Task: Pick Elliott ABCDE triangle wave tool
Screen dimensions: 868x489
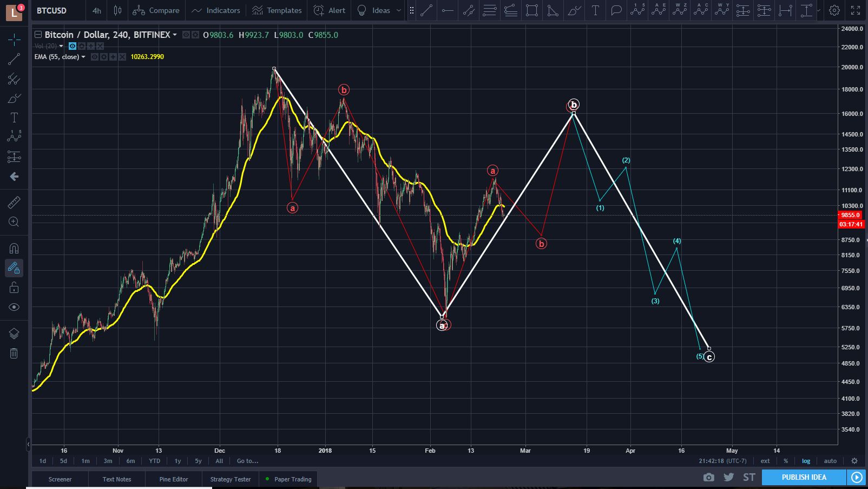Action: (659, 10)
